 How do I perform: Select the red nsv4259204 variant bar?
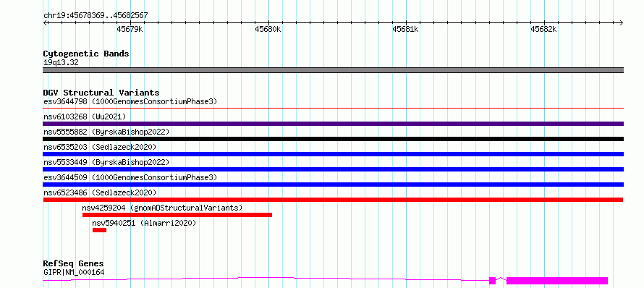tap(177, 215)
